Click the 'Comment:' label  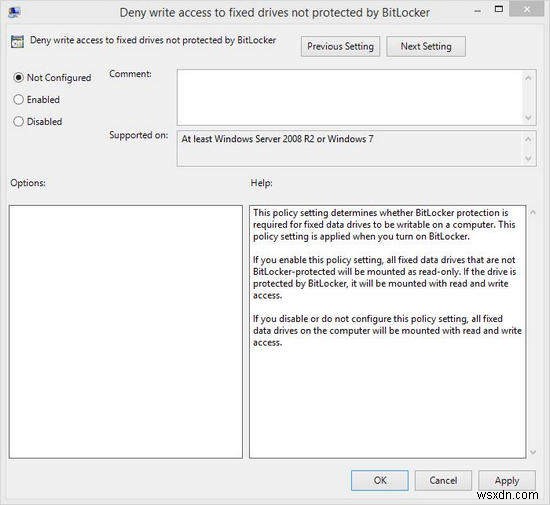point(130,74)
